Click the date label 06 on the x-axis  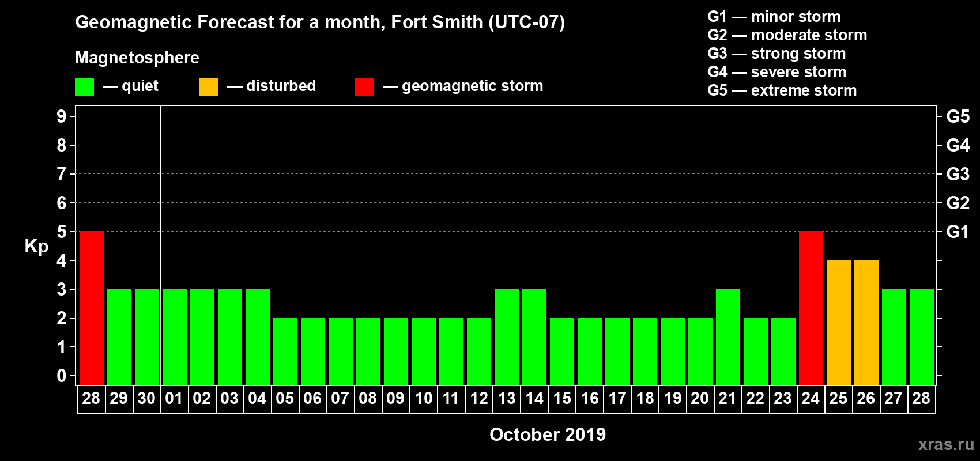pos(312,398)
